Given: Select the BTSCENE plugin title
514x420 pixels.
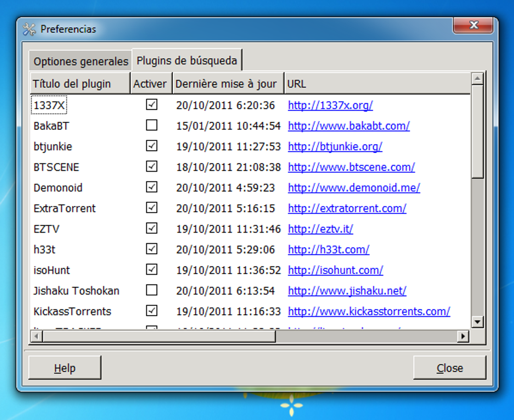Looking at the screenshot, I should point(56,167).
